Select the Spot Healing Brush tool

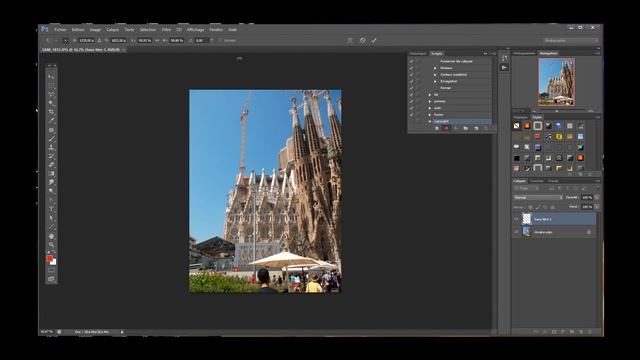click(x=51, y=130)
